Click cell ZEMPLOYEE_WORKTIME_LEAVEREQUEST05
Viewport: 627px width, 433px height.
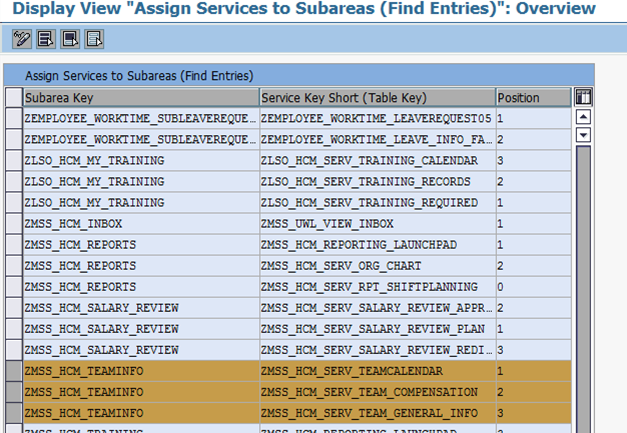[377, 118]
